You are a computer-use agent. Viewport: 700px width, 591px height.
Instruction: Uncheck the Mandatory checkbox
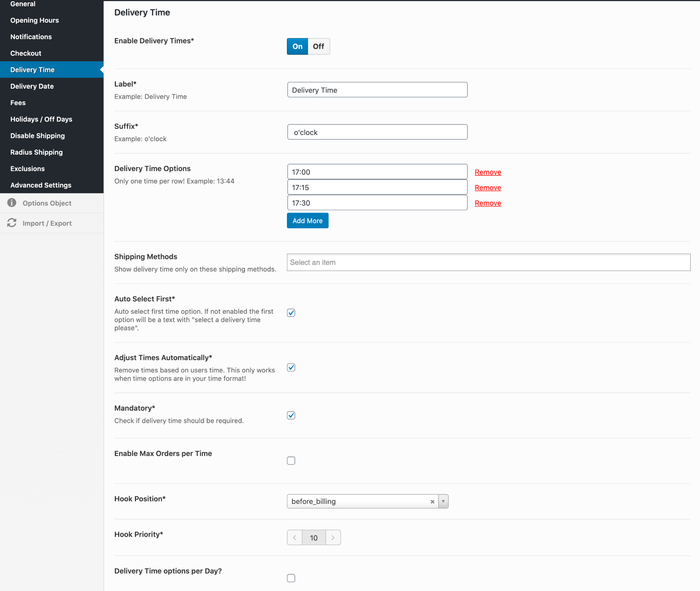pyautogui.click(x=291, y=415)
